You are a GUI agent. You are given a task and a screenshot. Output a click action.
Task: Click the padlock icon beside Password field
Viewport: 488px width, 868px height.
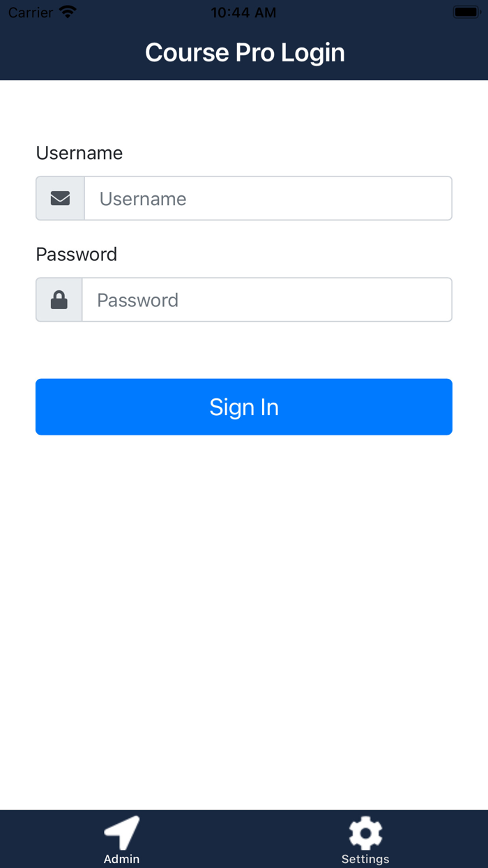coord(60,299)
